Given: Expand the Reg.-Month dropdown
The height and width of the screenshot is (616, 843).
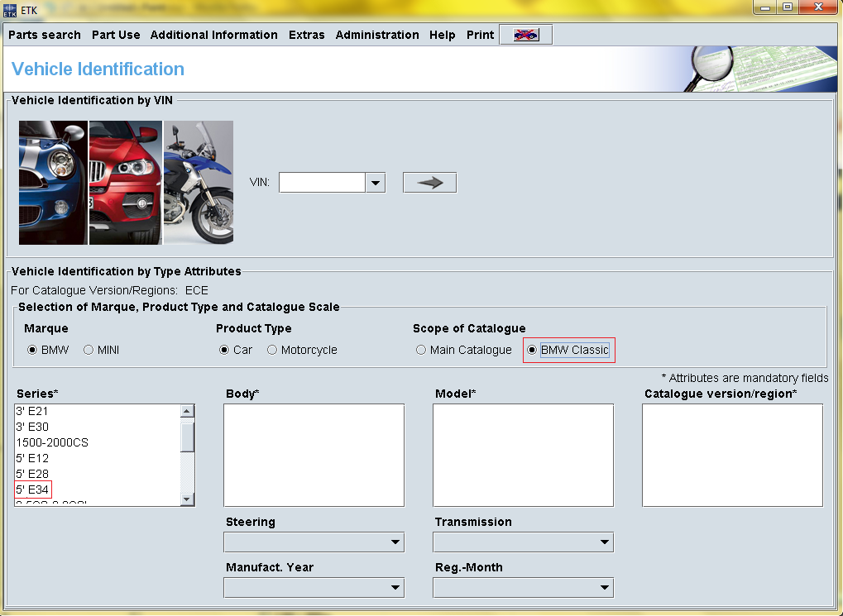Looking at the screenshot, I should point(523,588).
